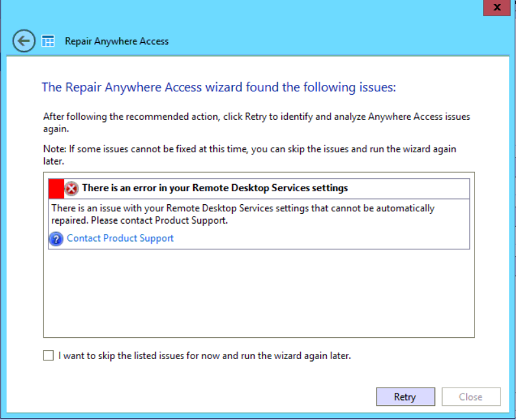Screen dimensions: 516x420
Task: Click the back arrow button
Action: pos(24,41)
